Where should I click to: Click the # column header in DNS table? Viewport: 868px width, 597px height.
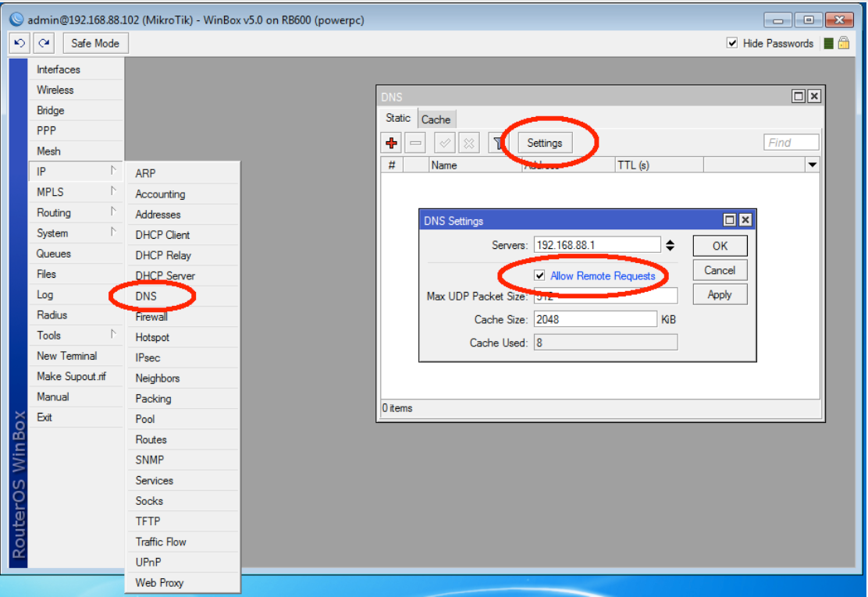[392, 165]
